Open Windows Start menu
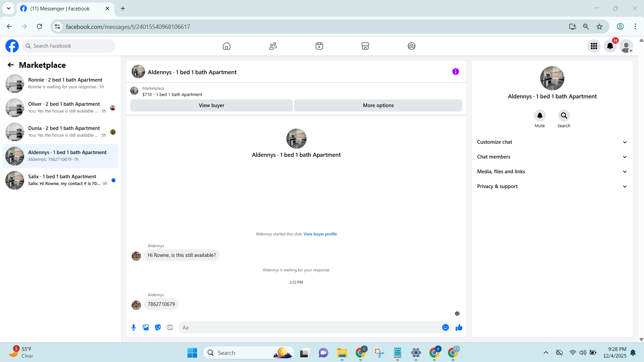644x362 pixels. 192,353
